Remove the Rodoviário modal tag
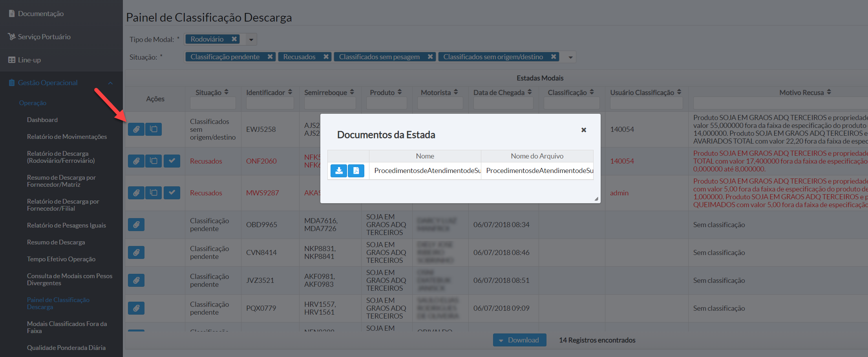The image size is (868, 357). pyautogui.click(x=234, y=39)
